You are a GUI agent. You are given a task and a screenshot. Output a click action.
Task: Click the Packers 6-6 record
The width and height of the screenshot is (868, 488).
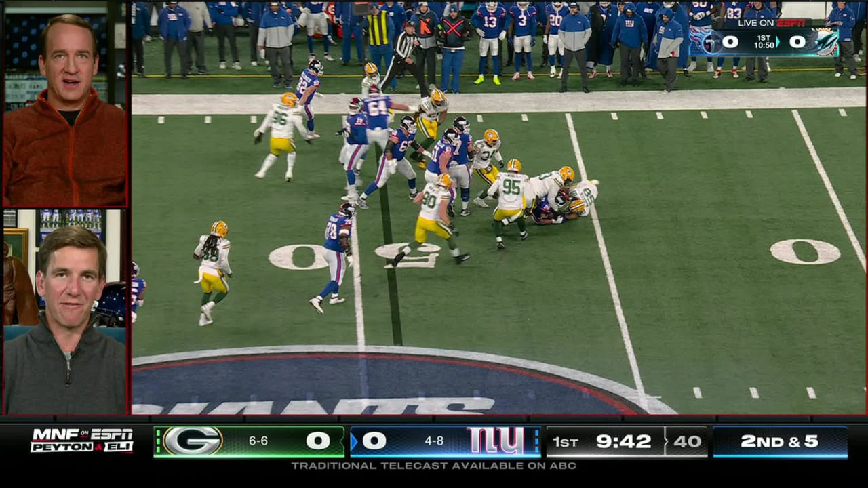[258, 441]
